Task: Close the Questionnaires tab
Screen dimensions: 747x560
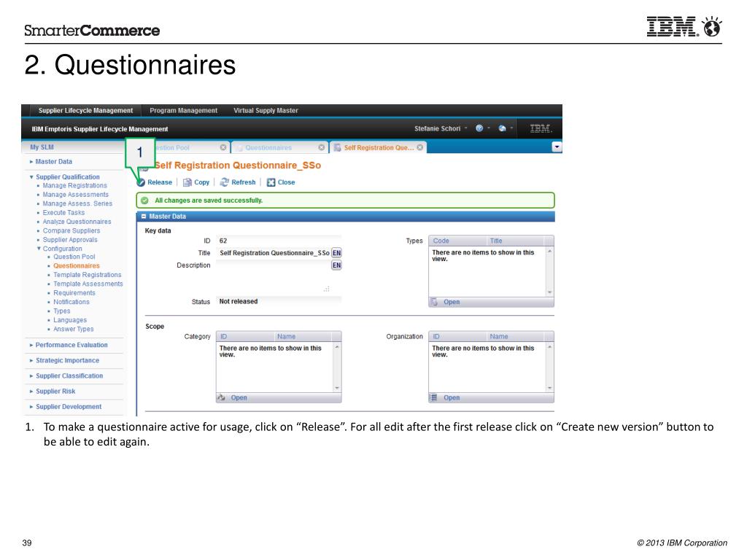Action: pyautogui.click(x=322, y=147)
